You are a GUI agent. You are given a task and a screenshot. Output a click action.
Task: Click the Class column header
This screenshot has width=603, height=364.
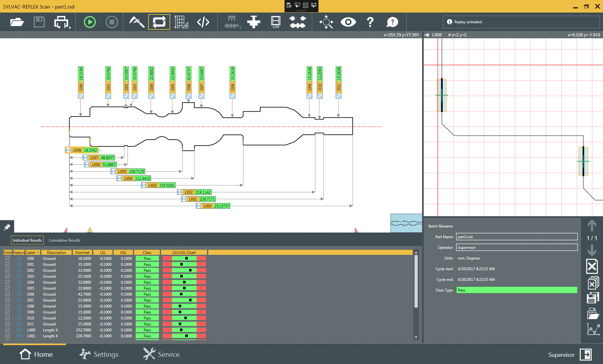(147, 253)
